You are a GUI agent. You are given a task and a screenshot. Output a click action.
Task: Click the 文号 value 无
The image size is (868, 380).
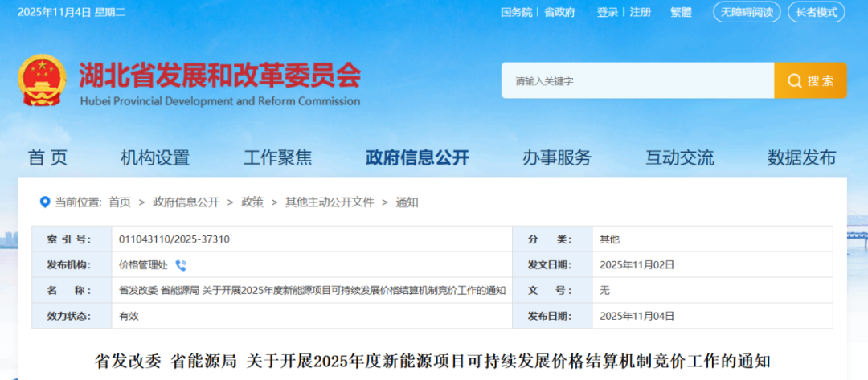click(x=604, y=291)
